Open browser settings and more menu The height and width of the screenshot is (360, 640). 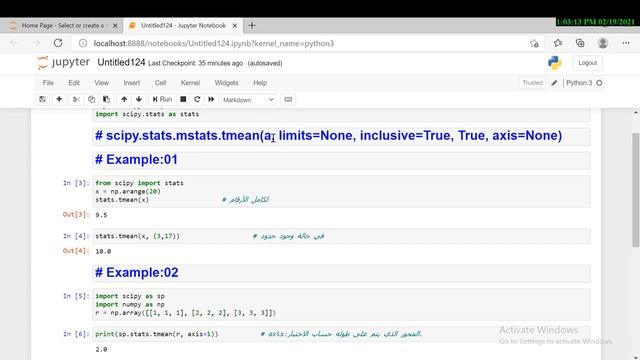click(x=626, y=43)
